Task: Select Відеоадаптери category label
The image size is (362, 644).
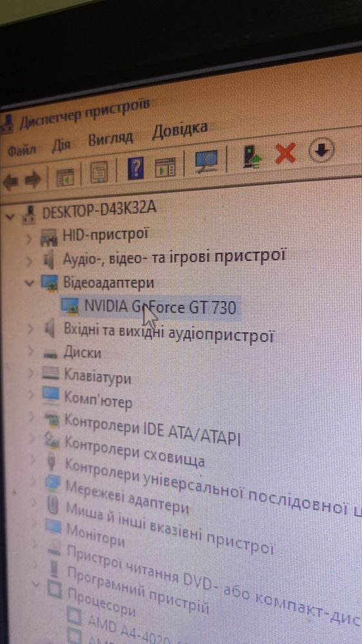Action: click(109, 283)
